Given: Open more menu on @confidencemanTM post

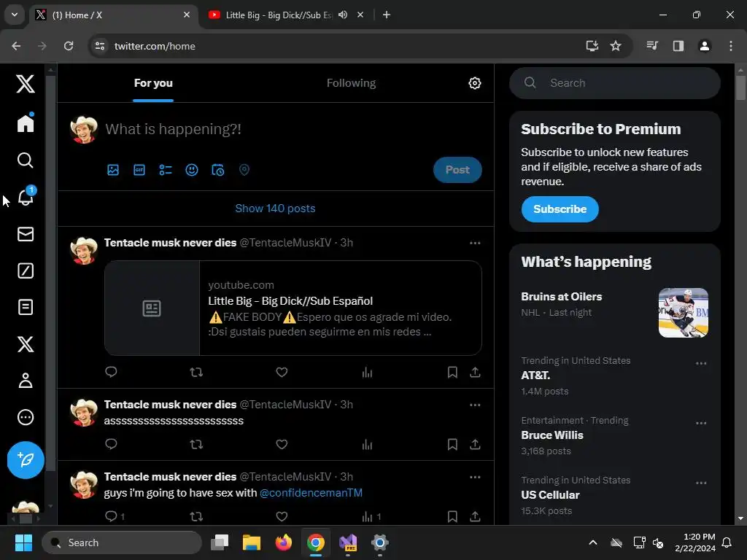Looking at the screenshot, I should pyautogui.click(x=475, y=477).
